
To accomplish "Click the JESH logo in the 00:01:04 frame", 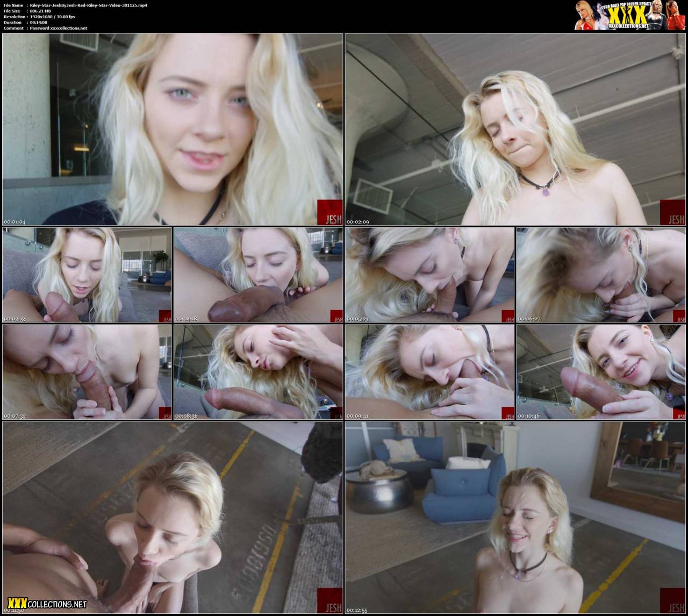I will coord(329,212).
